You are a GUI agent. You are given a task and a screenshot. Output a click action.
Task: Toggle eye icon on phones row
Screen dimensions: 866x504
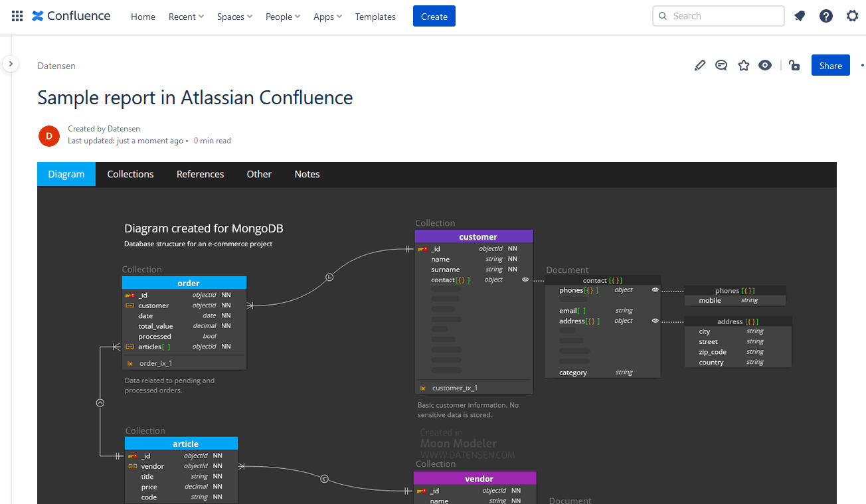[x=655, y=290]
